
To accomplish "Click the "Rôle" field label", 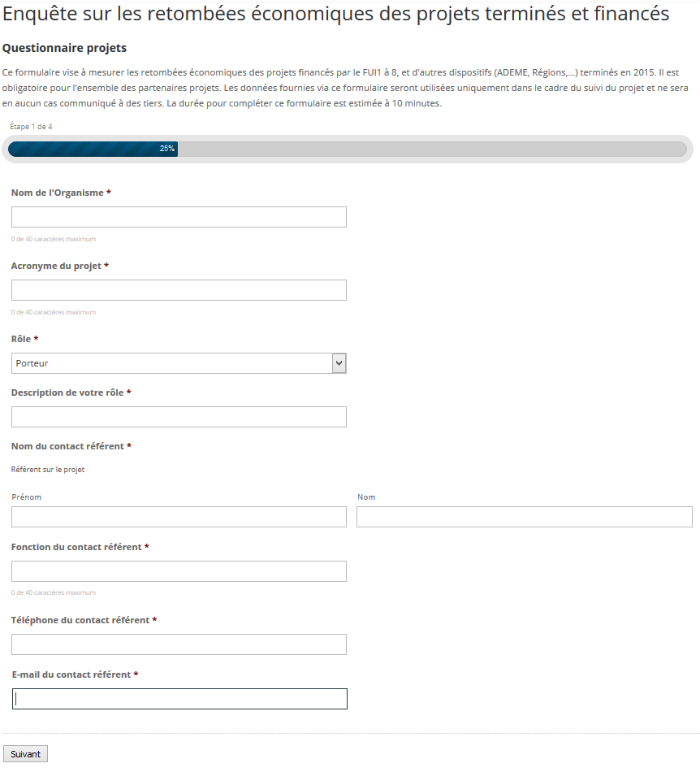I will tap(21, 339).
